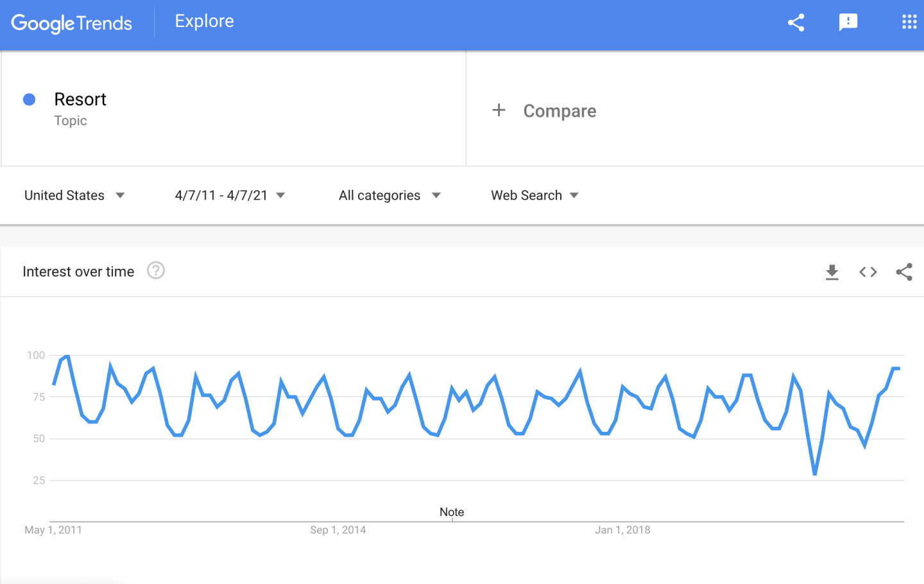Expand the 4/7/11 - 4/7/21 date range
This screenshot has width=924, height=584.
tap(230, 195)
